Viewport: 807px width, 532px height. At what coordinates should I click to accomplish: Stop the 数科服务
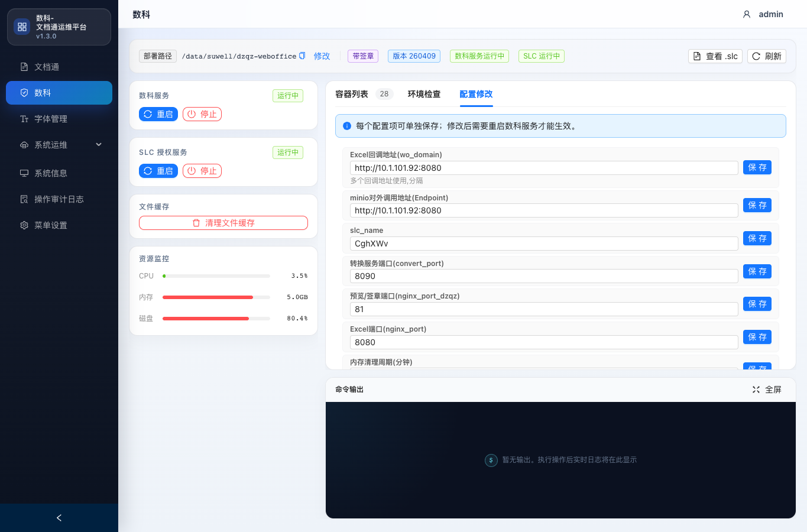(x=202, y=114)
